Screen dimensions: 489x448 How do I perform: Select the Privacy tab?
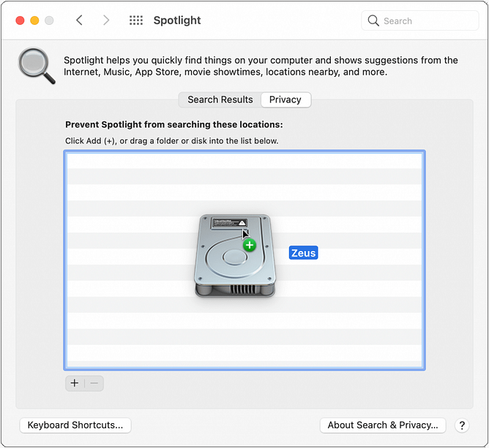(x=285, y=100)
